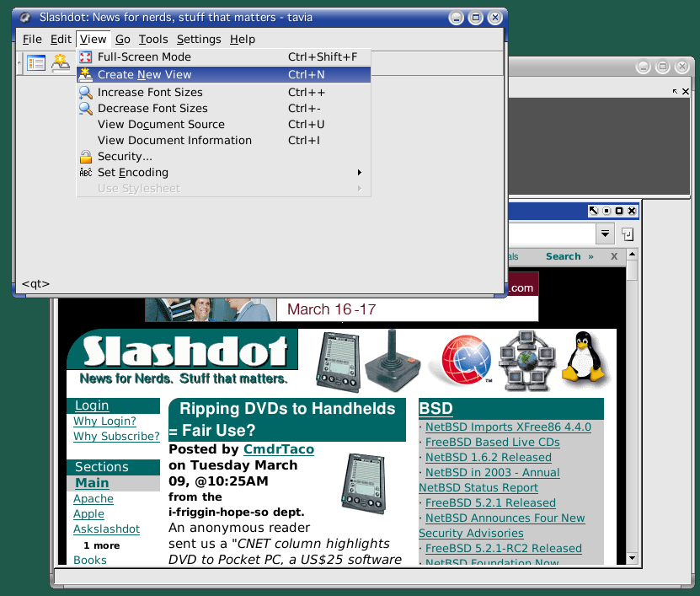Click the detach arrow icon in inner blue title bar
This screenshot has height=596, width=700.
[593, 211]
